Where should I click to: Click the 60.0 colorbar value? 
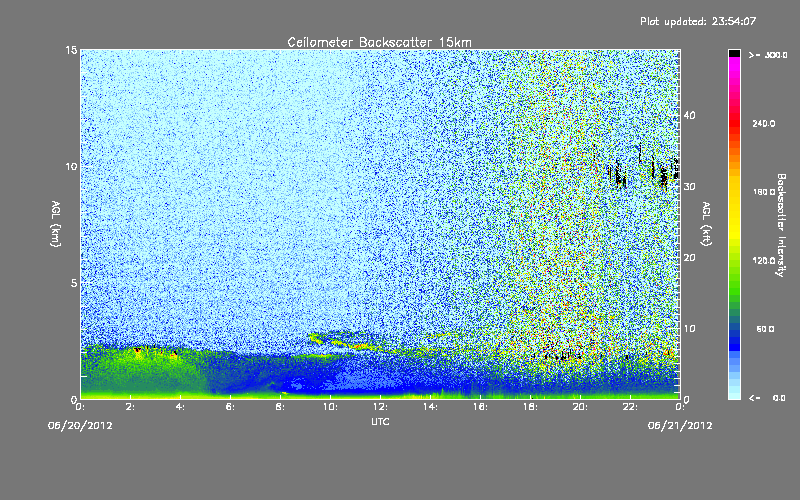(765, 330)
